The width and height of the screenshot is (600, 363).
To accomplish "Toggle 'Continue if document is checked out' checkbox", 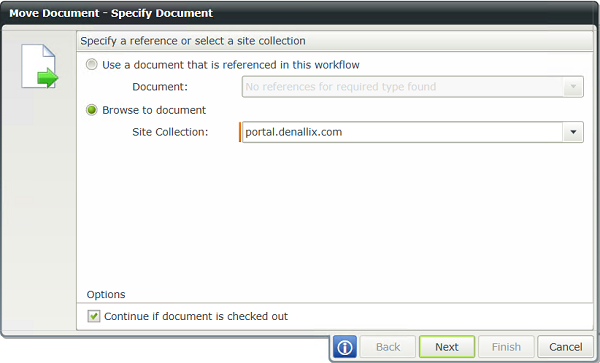I will tap(93, 316).
